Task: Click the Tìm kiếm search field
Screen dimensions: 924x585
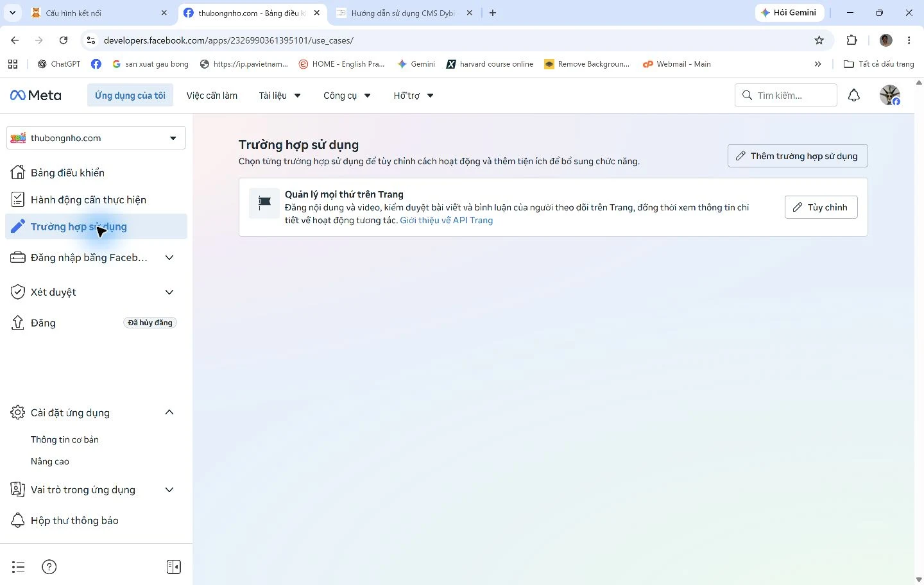Action: click(786, 96)
